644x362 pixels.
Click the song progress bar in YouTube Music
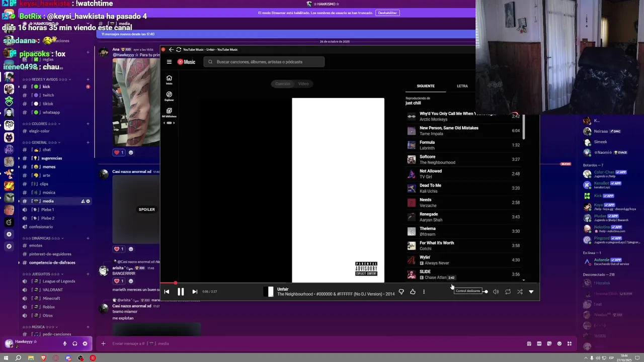tap(350, 283)
